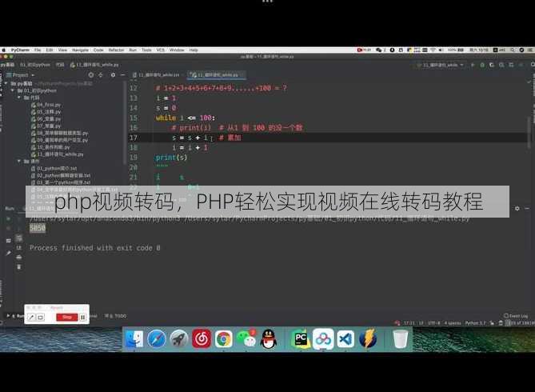Collapse the 01_初识python folder

[x=13, y=90]
